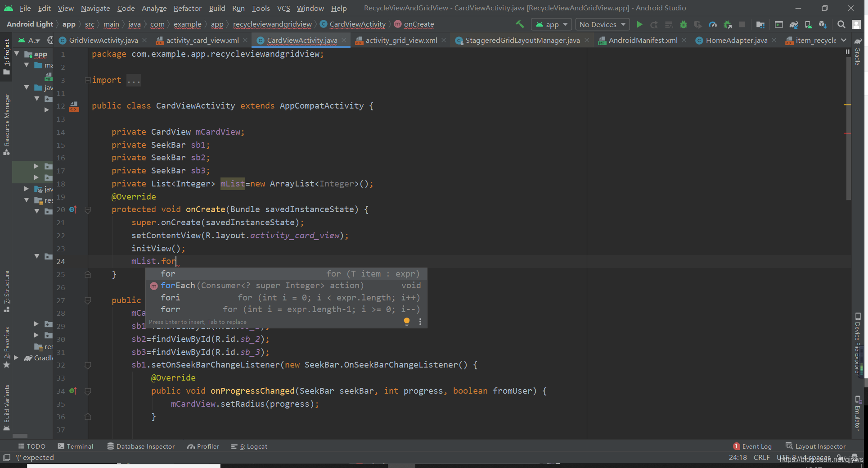Collapse the app node in project tree

pos(17,54)
